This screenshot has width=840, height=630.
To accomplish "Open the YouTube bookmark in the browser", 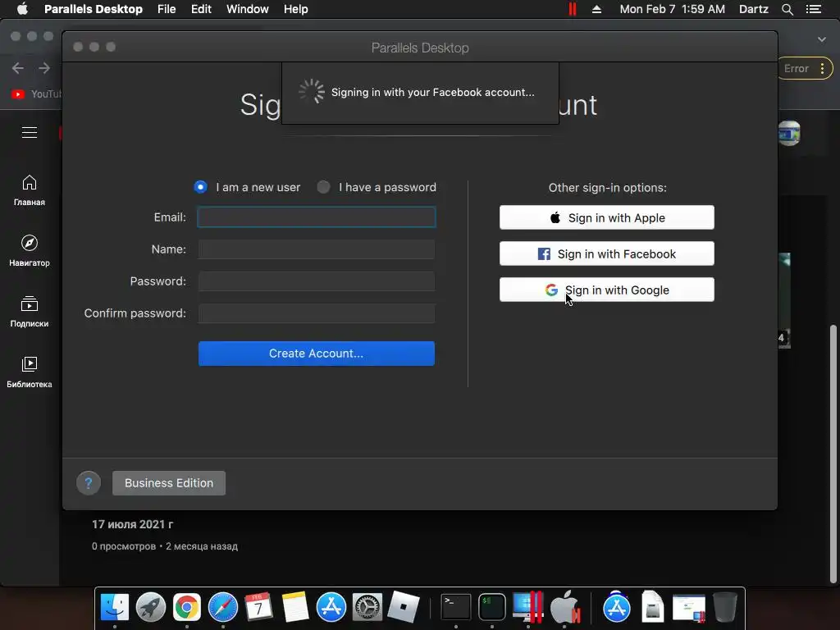I will [36, 94].
